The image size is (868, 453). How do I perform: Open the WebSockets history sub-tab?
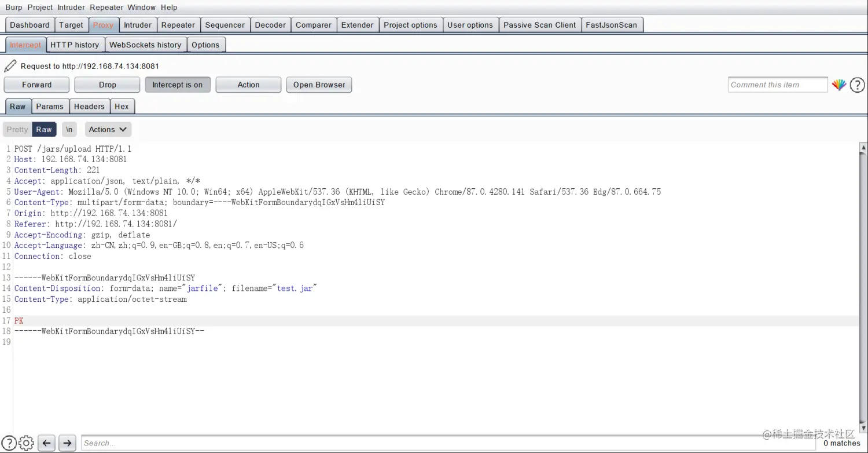pyautogui.click(x=145, y=45)
